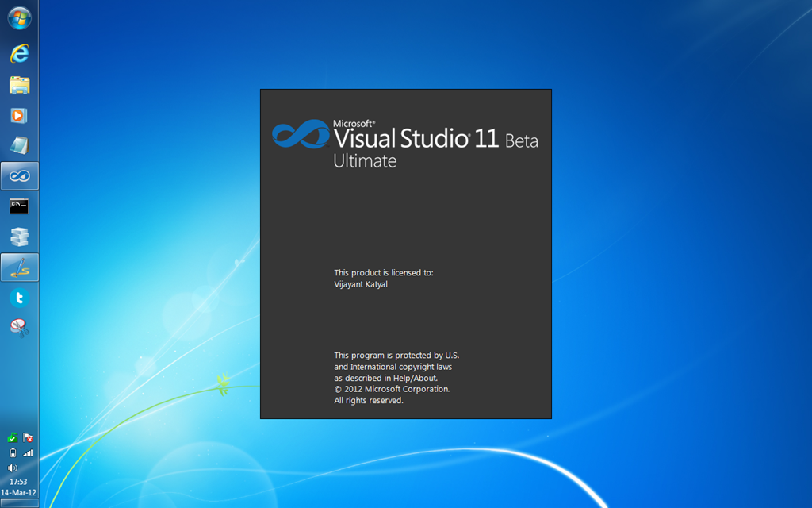Check the battery power tray icon
The width and height of the screenshot is (812, 508).
coord(13,453)
